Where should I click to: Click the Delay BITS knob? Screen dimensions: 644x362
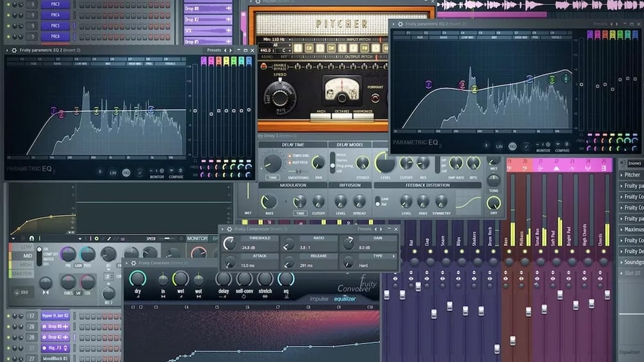pos(473,163)
